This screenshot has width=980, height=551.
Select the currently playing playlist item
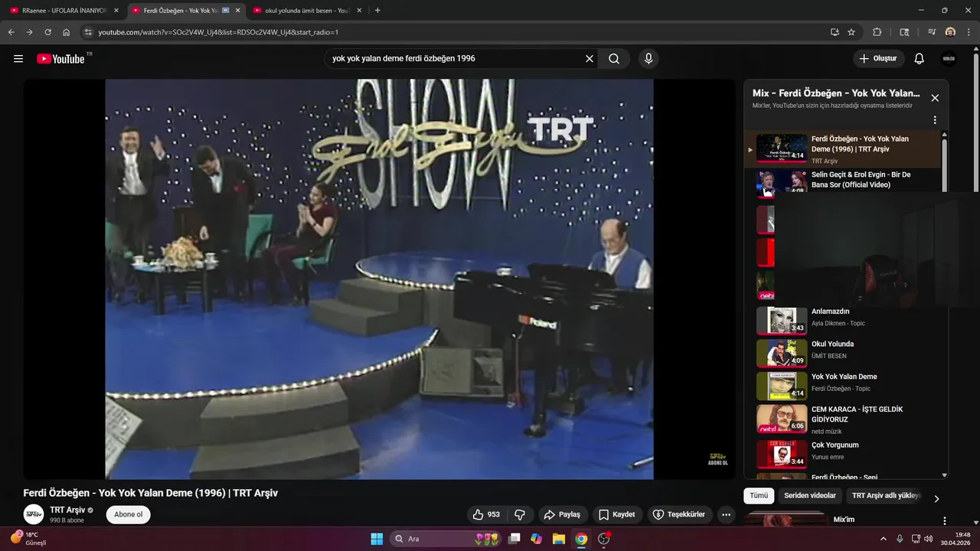click(x=842, y=149)
